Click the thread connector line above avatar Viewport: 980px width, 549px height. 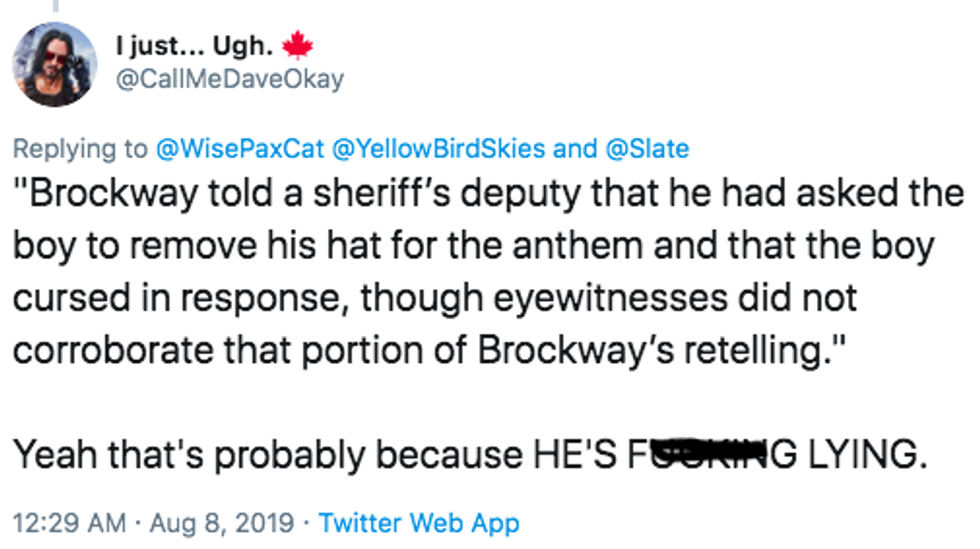point(55,6)
